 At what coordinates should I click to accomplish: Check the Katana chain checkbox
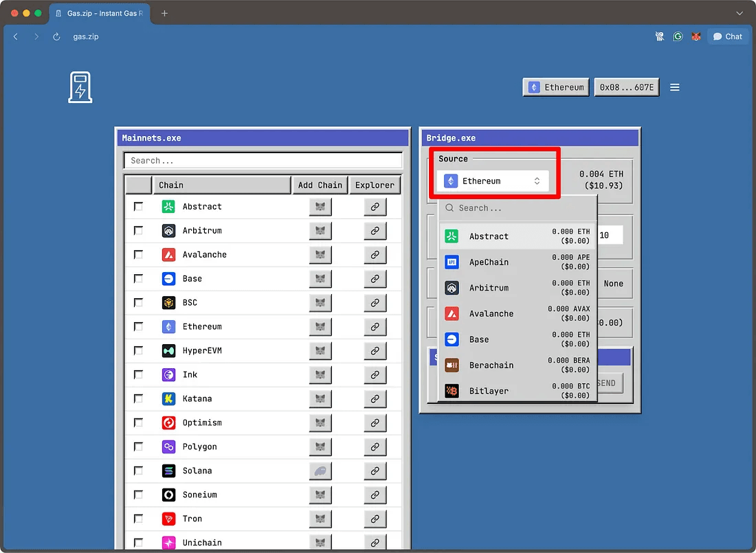coord(138,398)
